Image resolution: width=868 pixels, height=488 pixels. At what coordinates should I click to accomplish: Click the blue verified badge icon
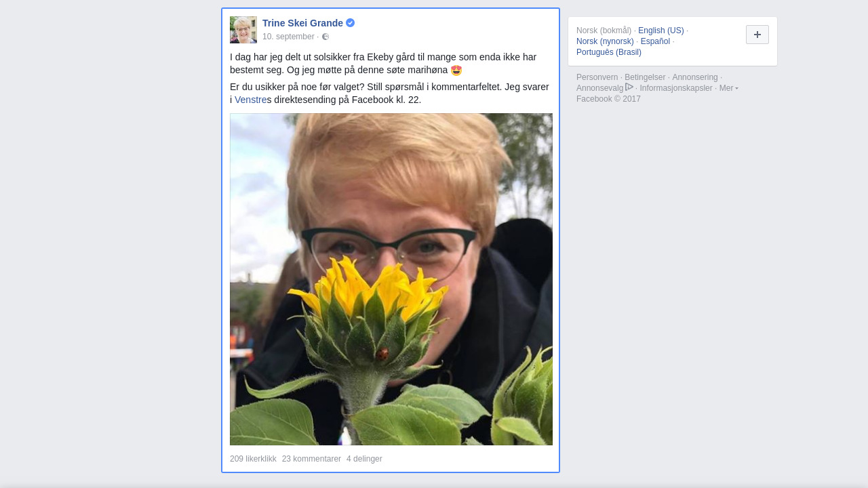tap(350, 22)
